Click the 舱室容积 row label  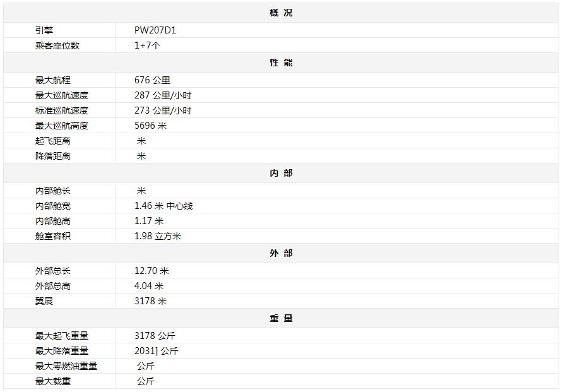click(x=53, y=236)
